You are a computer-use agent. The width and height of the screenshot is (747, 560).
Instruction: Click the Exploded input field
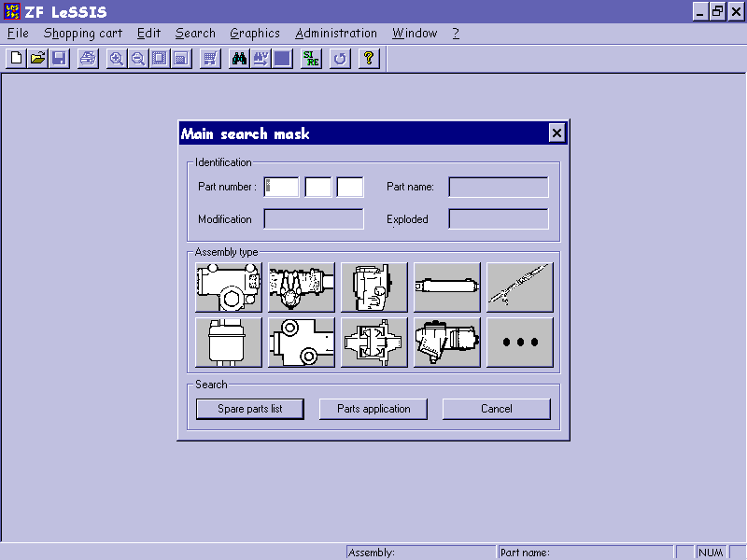499,219
